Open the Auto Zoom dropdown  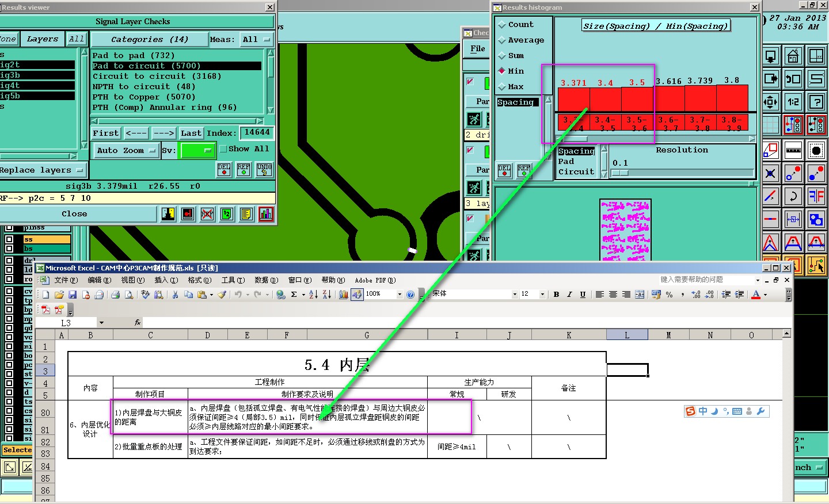click(x=126, y=150)
